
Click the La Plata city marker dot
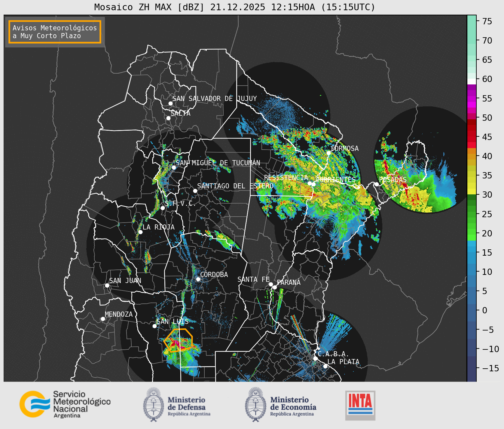(325, 366)
